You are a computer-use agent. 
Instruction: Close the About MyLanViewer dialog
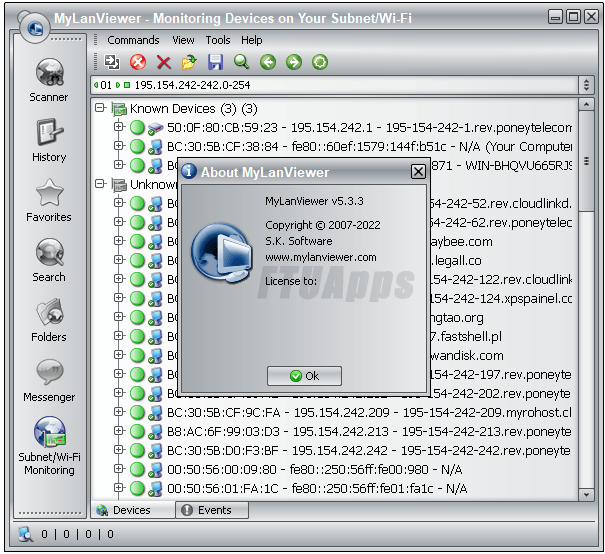coord(418,171)
